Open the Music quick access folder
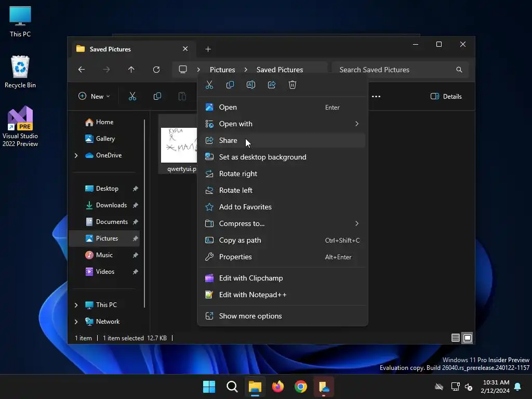Viewport: 532px width, 399px height. (x=104, y=255)
